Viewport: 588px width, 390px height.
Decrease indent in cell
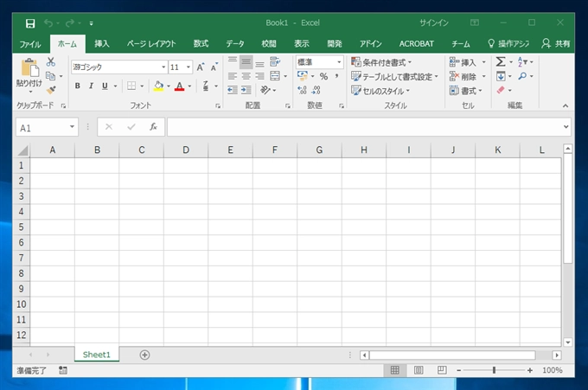233,90
